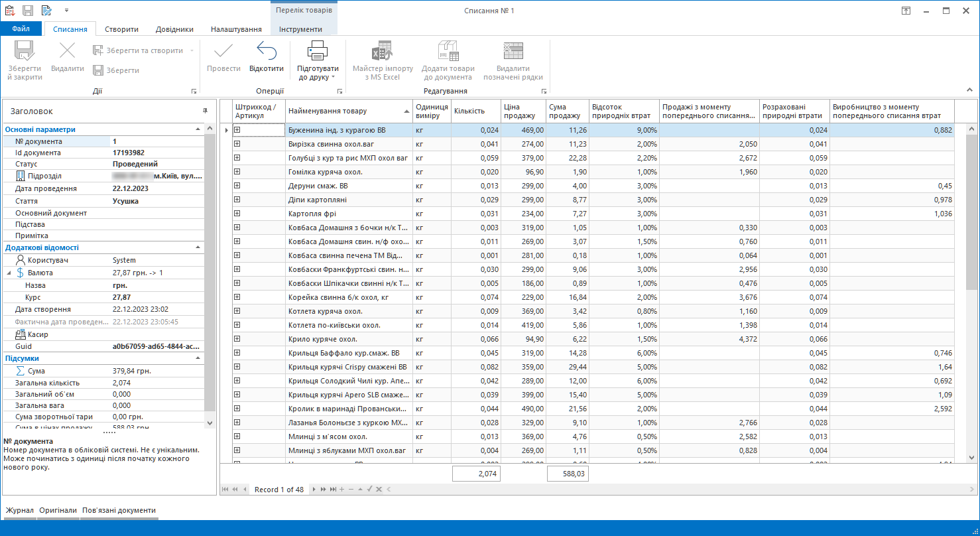Open the quick access toolbar customize arrow
Screen dimensions: 980x536
(x=67, y=11)
